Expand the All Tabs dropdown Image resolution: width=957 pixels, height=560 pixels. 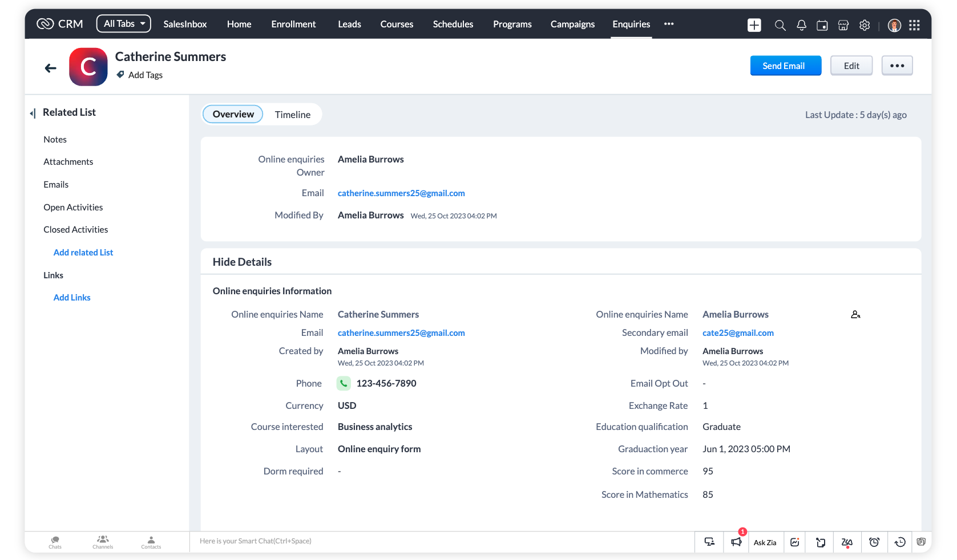tap(124, 24)
